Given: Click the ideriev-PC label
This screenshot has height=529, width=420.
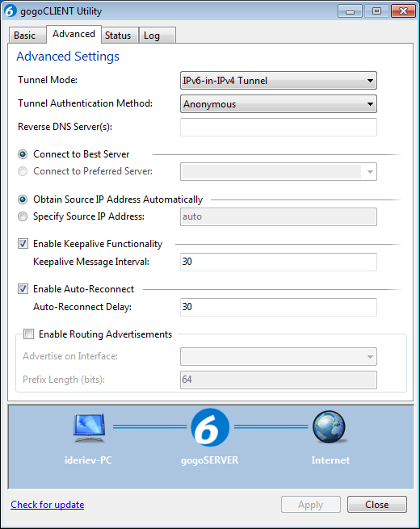Looking at the screenshot, I should point(88,460).
